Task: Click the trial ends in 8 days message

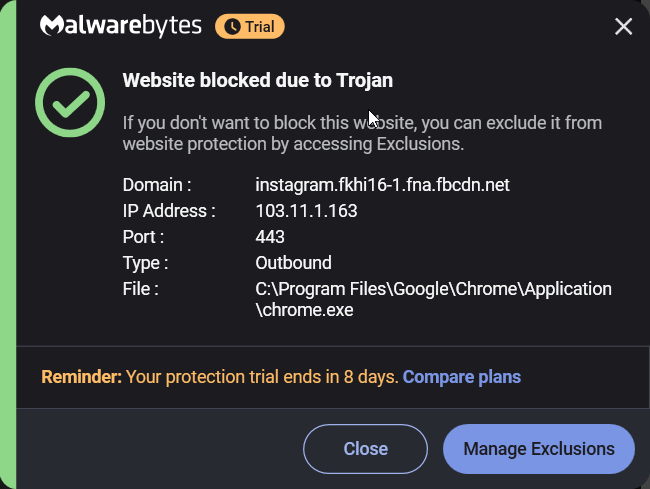Action: [262, 377]
